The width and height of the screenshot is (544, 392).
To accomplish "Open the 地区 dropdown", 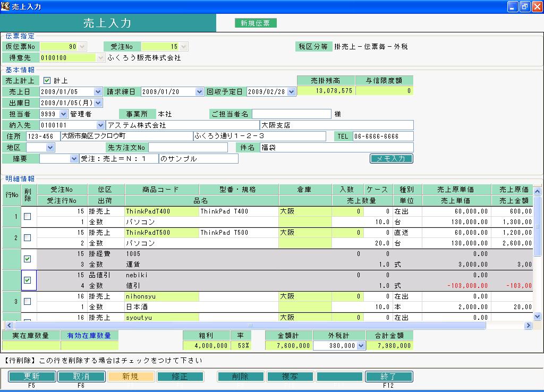I will tap(50, 148).
